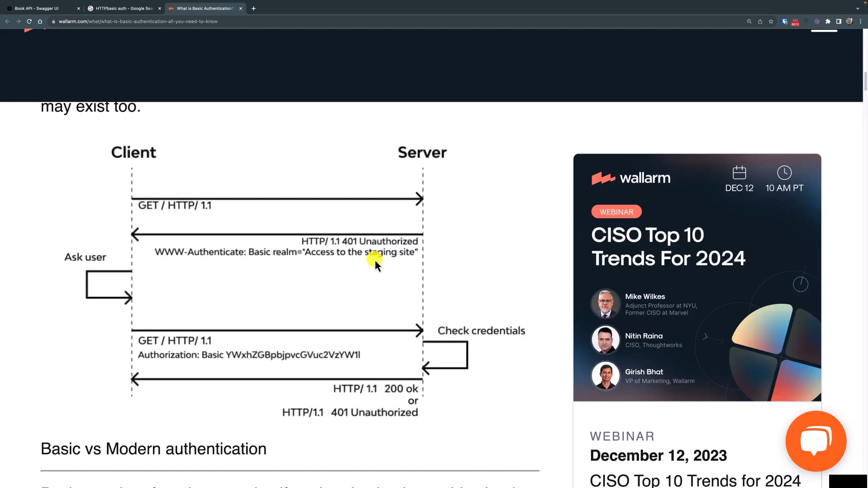Screen dimensions: 868x488
Task: Click the browser profile avatar icon
Action: (849, 21)
